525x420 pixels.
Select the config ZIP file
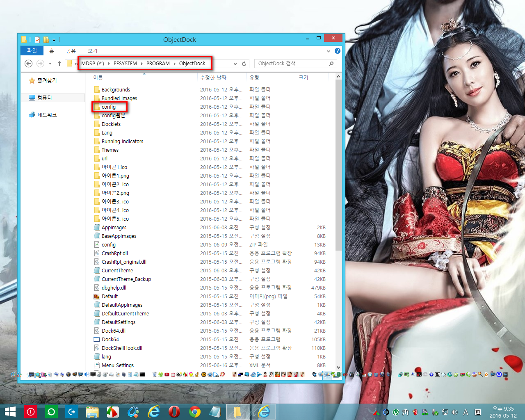point(108,245)
